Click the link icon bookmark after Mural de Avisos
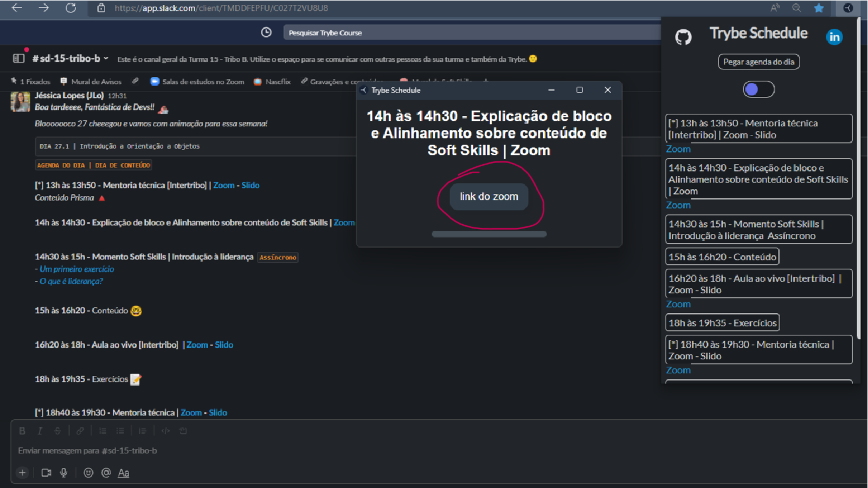Image resolution: width=868 pixels, height=488 pixels. pos(136,81)
